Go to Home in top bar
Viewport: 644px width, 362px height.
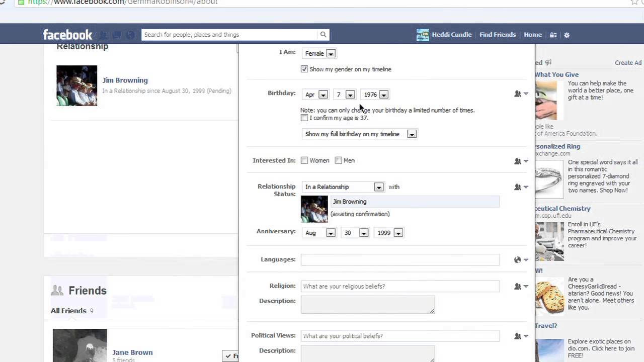[x=533, y=35]
